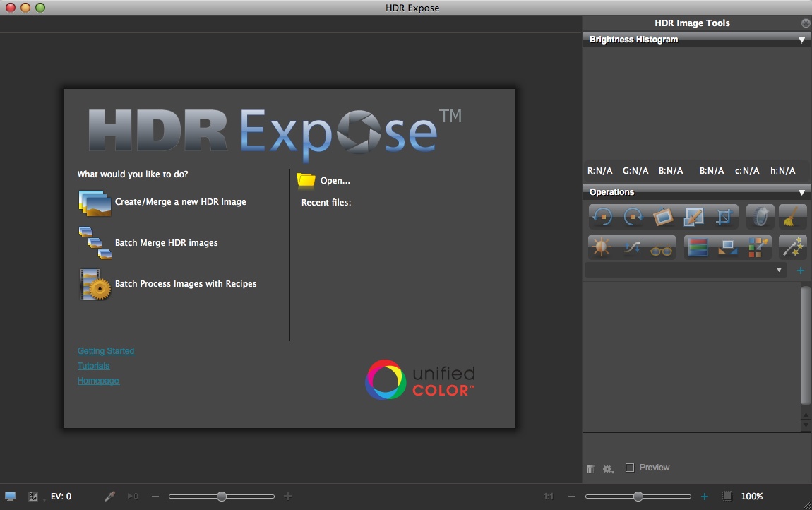This screenshot has width=812, height=510.
Task: Open the sun brightness/contrast tool
Action: point(601,247)
